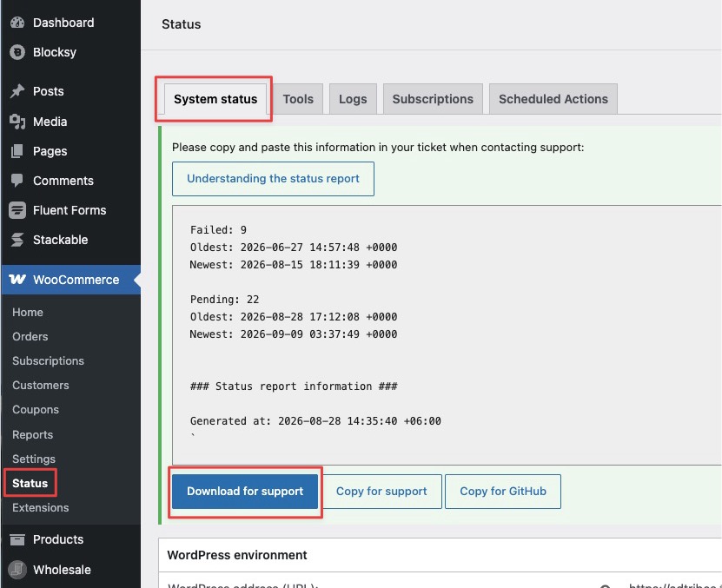Click the 'Generated at' timestamp line
This screenshot has height=588, width=722.
tap(315, 421)
